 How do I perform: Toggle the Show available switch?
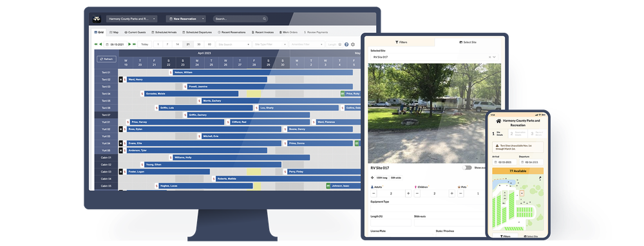pos(466,167)
